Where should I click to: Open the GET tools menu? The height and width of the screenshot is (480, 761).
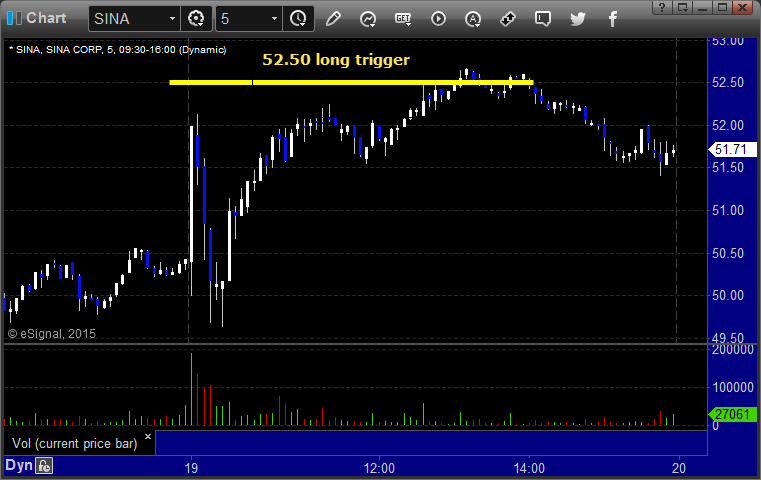[x=403, y=19]
